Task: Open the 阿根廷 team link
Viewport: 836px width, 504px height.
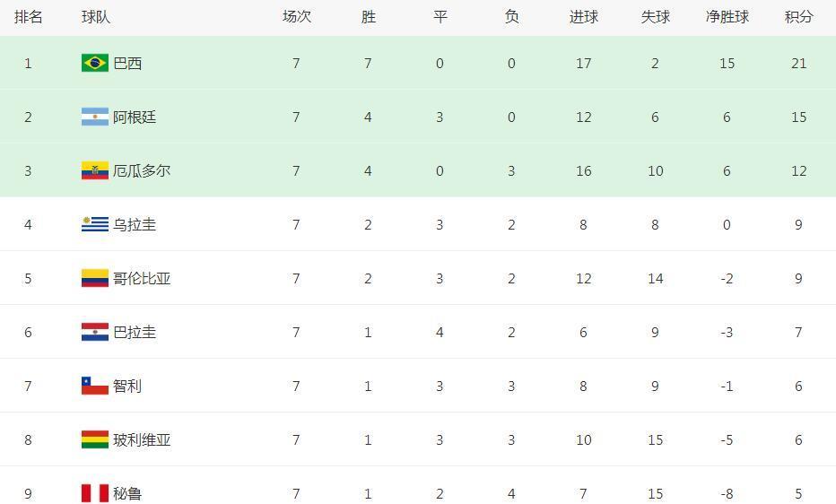Action: coord(135,117)
